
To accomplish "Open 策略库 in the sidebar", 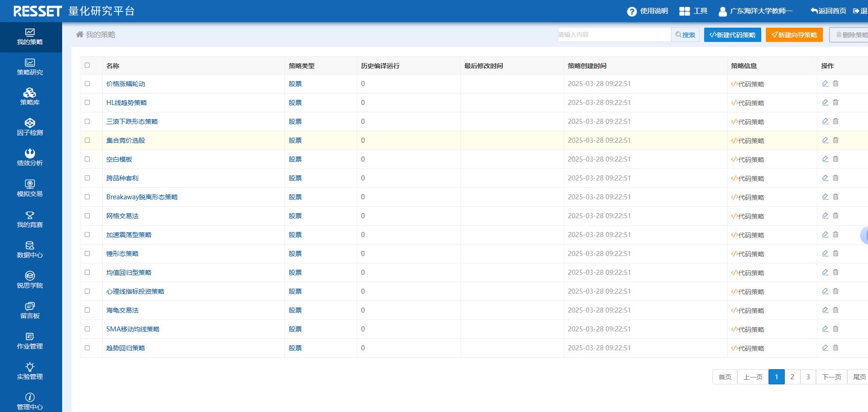I will pyautogui.click(x=30, y=97).
